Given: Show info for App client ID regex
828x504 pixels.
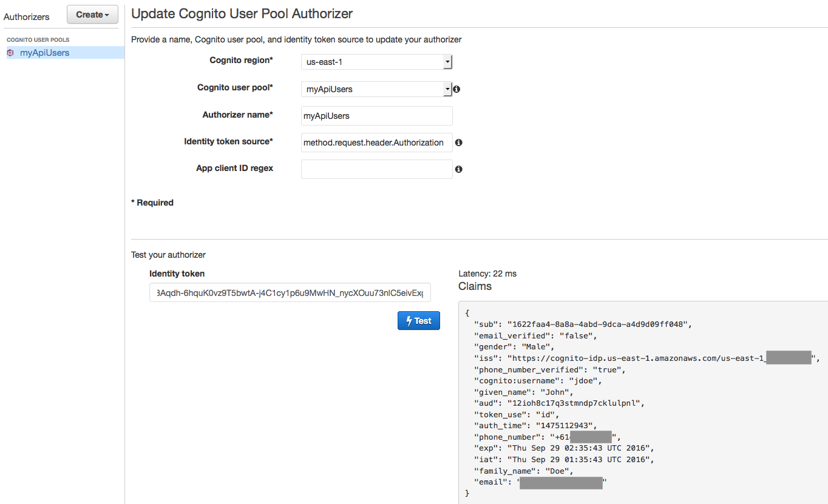Looking at the screenshot, I should click(x=459, y=169).
